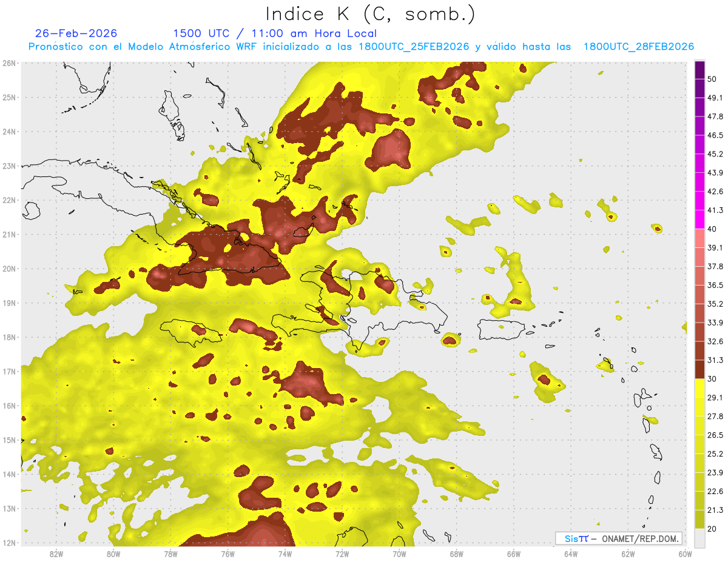
Task: Click the color bar value "33.9"
Action: tap(715, 323)
